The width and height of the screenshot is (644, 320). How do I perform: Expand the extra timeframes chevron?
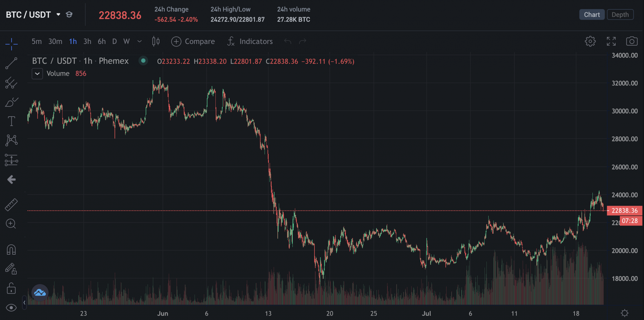(x=139, y=41)
